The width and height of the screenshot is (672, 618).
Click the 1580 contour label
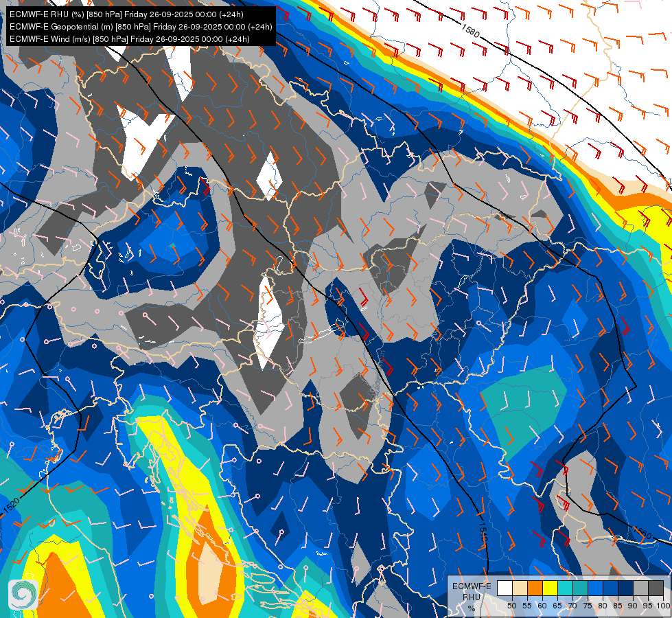point(471,30)
